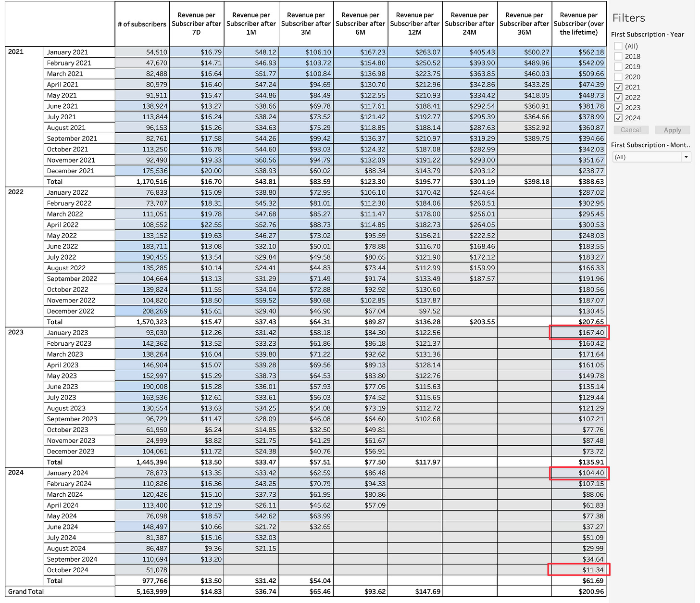Click the 2021 year row group label
Viewport: 700px width, 603px height.
pos(16,51)
